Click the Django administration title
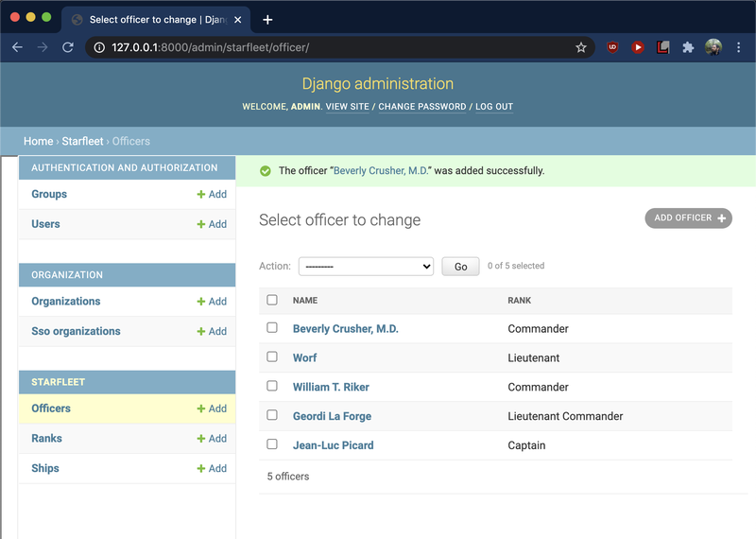Screen dimensions: 756x539 (x=378, y=83)
